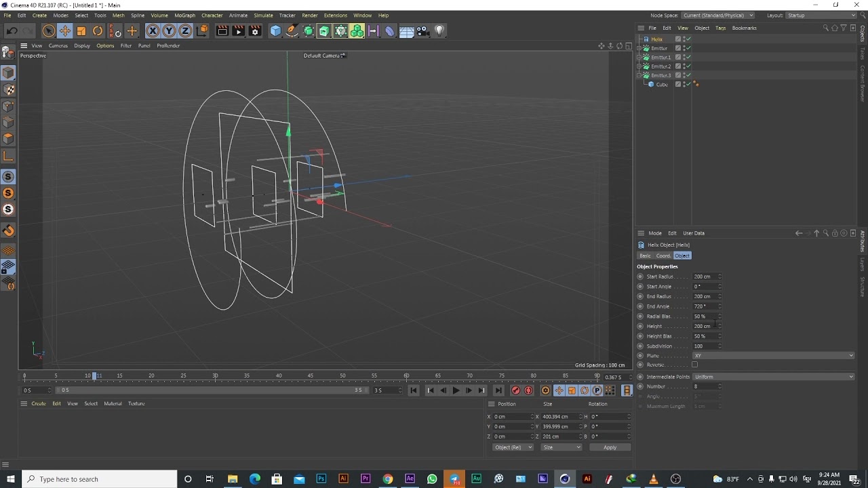Enable the Reverse checkbox

694,365
